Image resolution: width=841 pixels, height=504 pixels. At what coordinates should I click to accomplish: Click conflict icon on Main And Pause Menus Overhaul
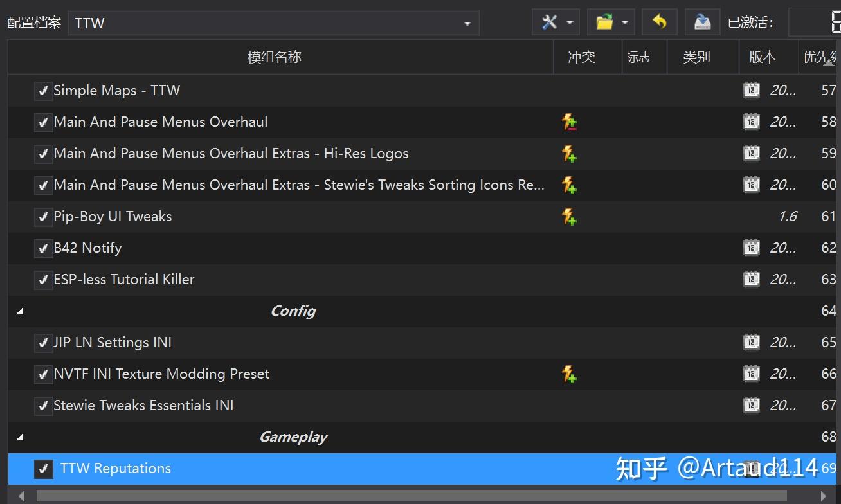coord(568,122)
